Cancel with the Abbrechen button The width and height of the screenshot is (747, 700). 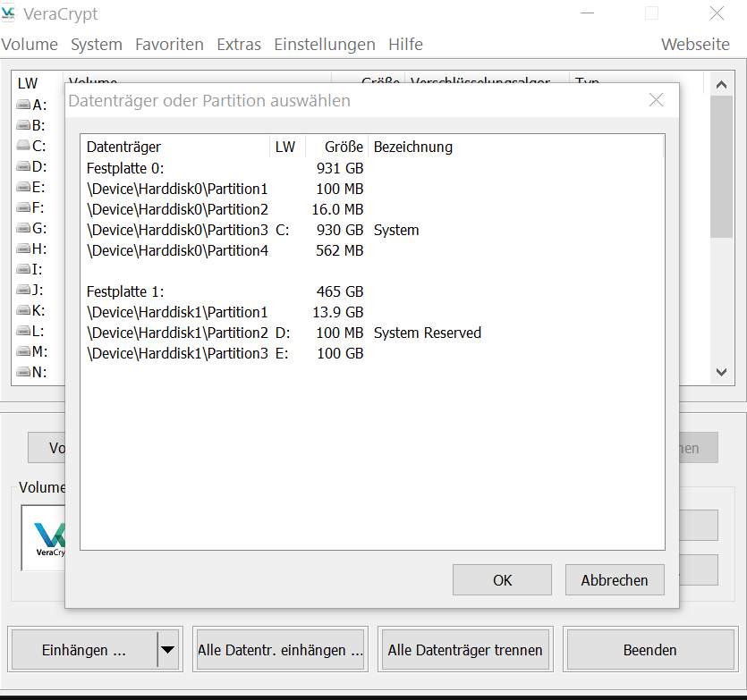pyautogui.click(x=615, y=580)
